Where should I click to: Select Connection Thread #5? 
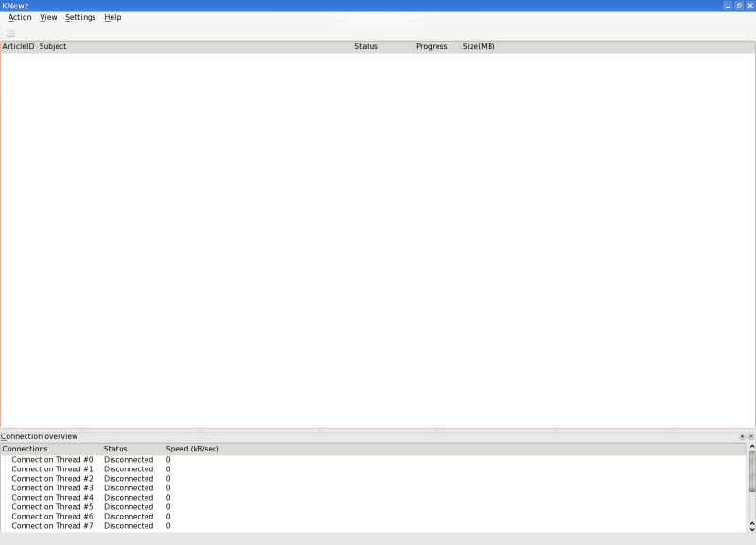(52, 507)
